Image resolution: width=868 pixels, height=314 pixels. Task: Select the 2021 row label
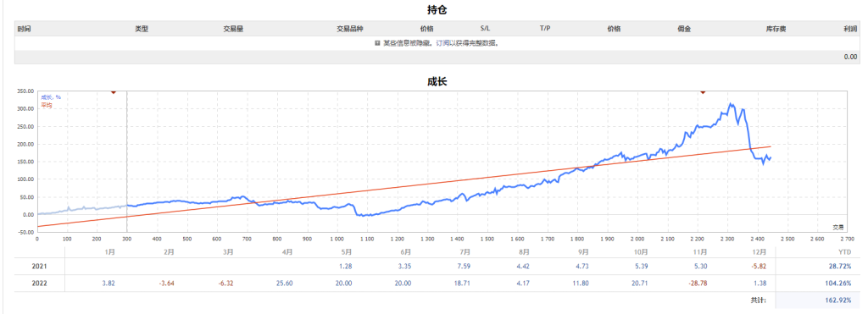[x=39, y=267]
